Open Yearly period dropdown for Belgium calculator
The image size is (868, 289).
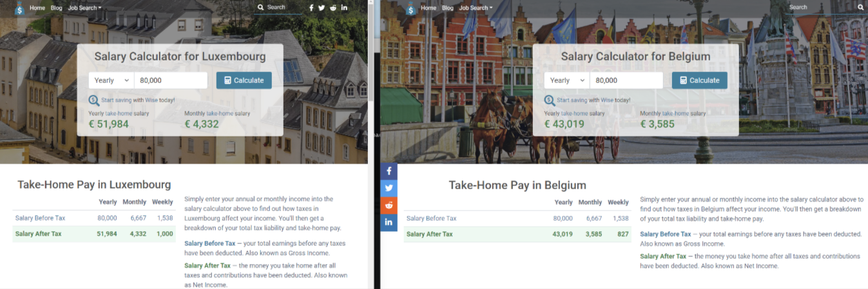567,80
